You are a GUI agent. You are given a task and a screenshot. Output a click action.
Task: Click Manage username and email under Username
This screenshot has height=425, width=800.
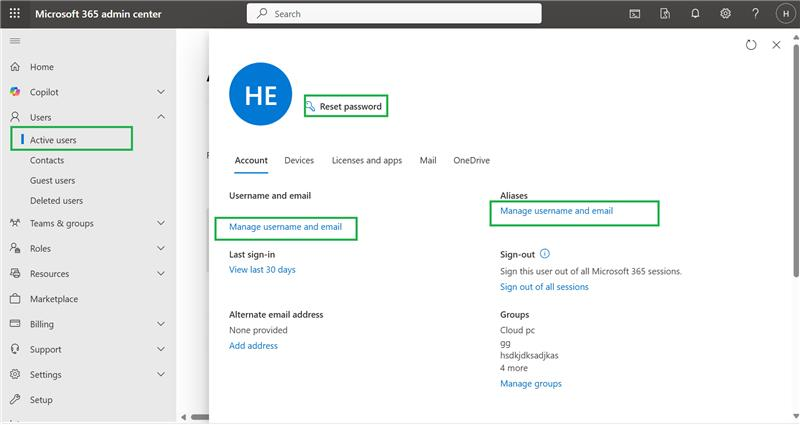(x=285, y=227)
